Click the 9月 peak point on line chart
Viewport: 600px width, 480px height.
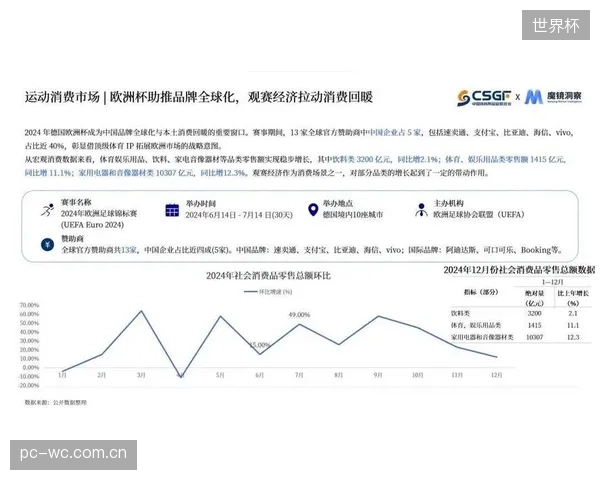378,316
